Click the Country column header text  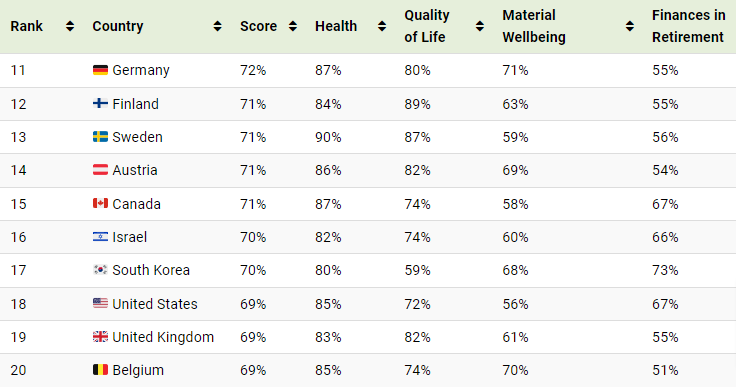pyautogui.click(x=118, y=26)
